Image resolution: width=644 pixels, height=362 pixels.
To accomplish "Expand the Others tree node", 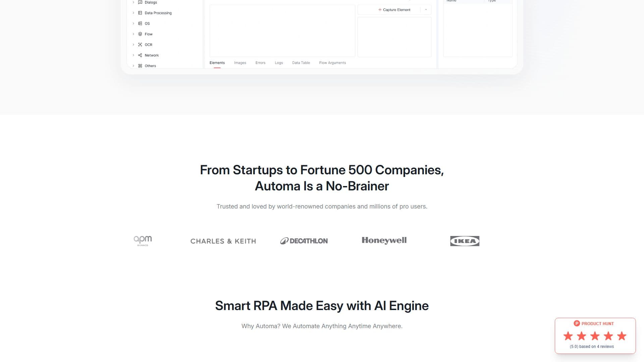I will (133, 66).
